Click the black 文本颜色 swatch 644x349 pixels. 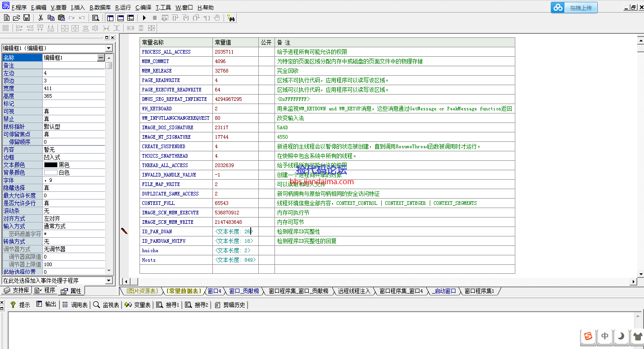(x=51, y=165)
